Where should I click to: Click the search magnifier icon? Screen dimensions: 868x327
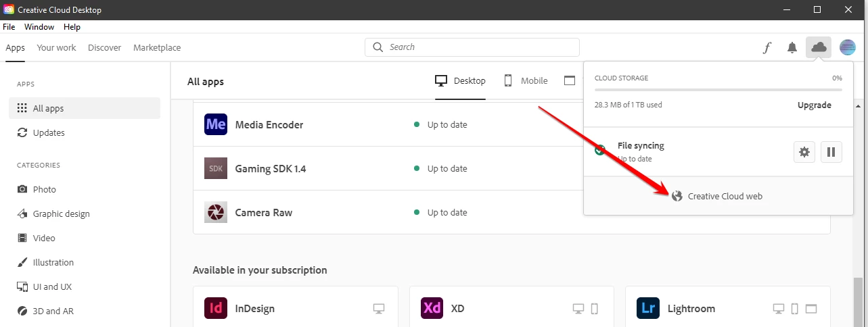tap(378, 47)
